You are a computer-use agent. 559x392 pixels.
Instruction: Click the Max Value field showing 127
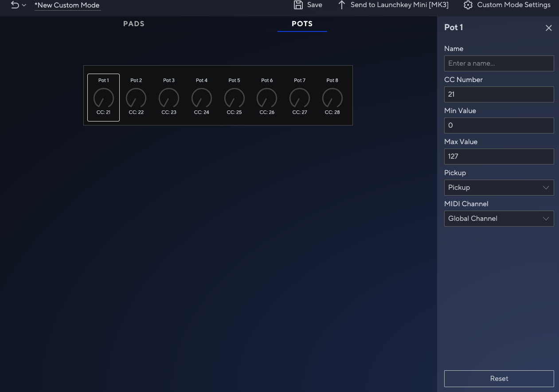click(499, 156)
